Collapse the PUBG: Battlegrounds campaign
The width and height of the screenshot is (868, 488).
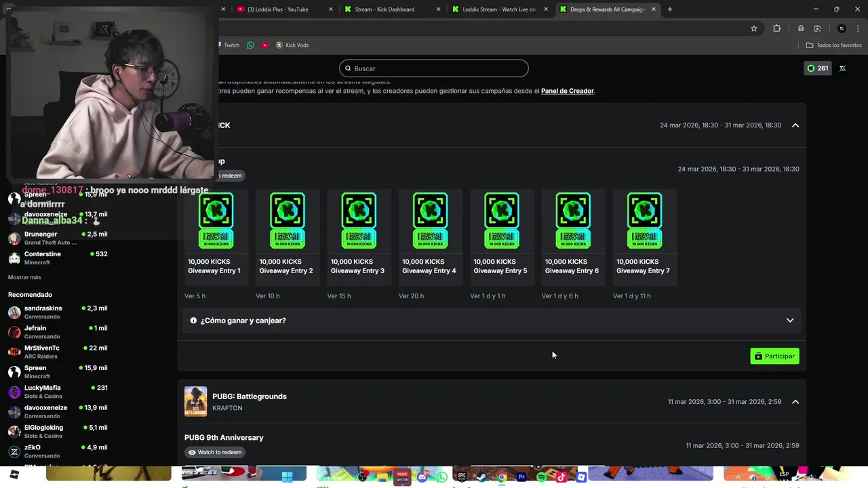(x=795, y=402)
